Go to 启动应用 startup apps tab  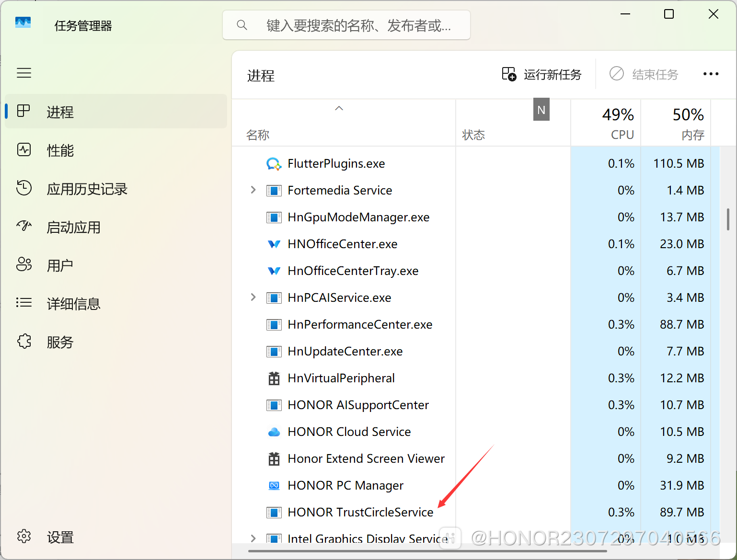116,227
